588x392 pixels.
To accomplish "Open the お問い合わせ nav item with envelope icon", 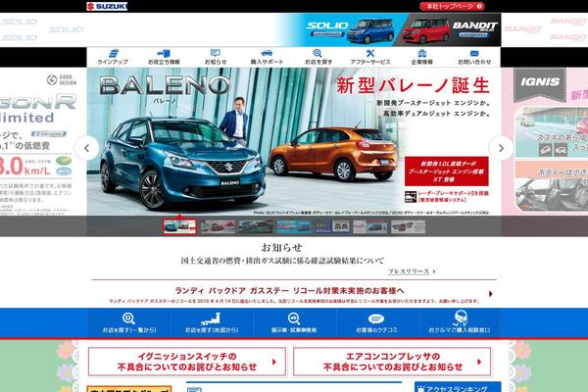I will (474, 57).
